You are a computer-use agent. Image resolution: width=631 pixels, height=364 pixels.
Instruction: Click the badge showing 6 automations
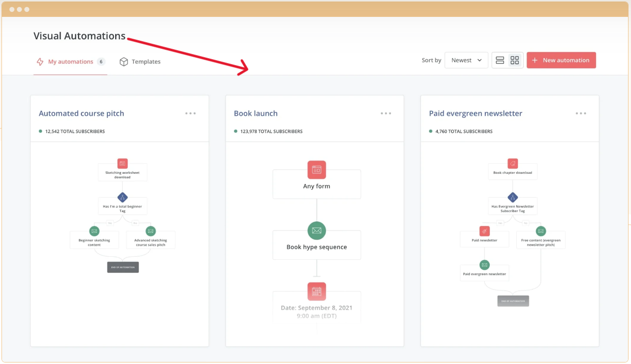click(101, 62)
